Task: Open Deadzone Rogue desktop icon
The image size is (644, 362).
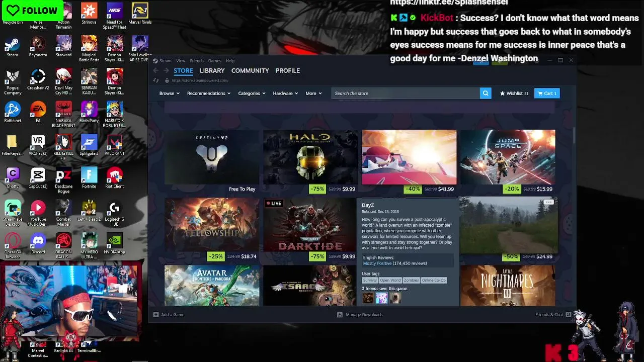Action: pyautogui.click(x=63, y=180)
